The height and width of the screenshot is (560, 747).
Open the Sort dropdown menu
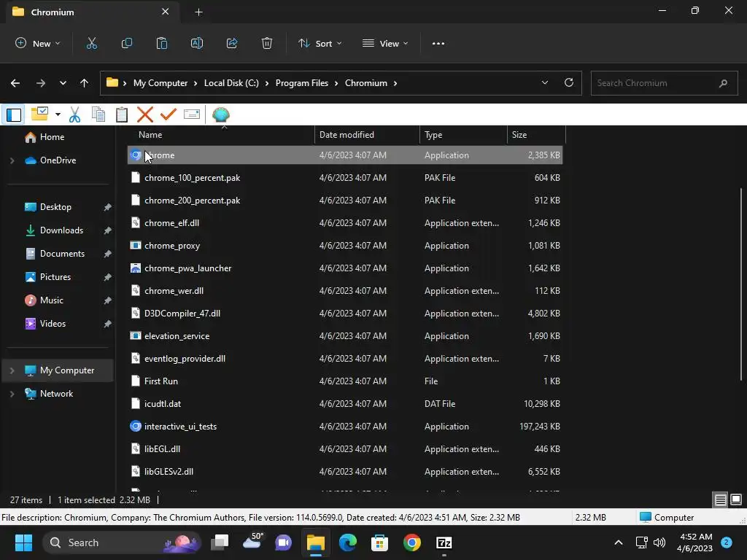click(320, 43)
